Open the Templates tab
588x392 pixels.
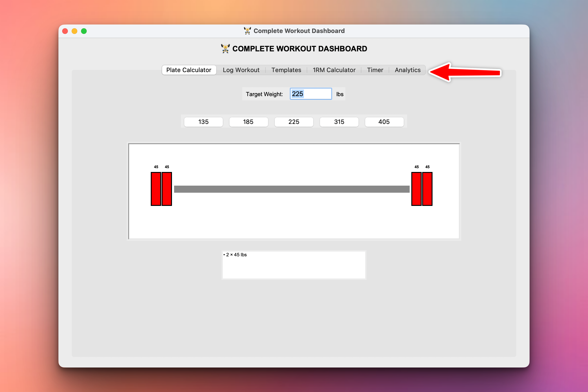pos(286,70)
